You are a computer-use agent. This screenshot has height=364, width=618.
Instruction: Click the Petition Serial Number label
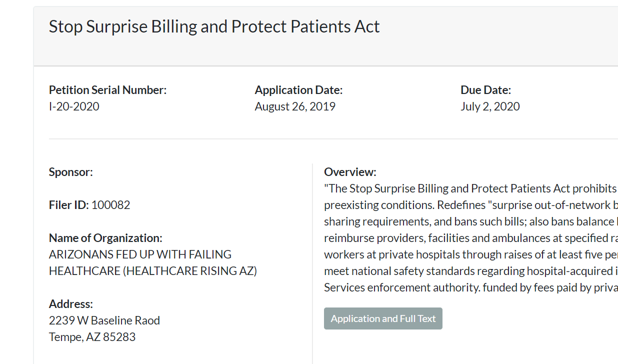click(x=107, y=90)
